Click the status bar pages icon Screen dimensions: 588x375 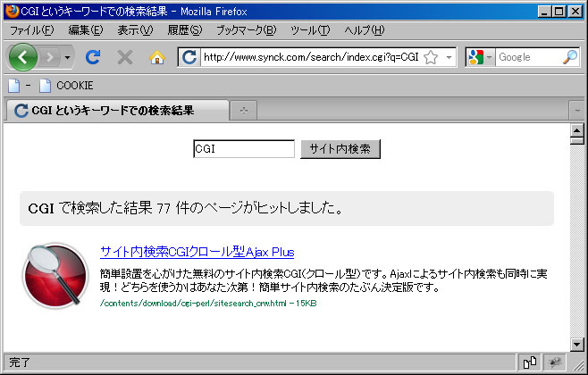[530, 362]
